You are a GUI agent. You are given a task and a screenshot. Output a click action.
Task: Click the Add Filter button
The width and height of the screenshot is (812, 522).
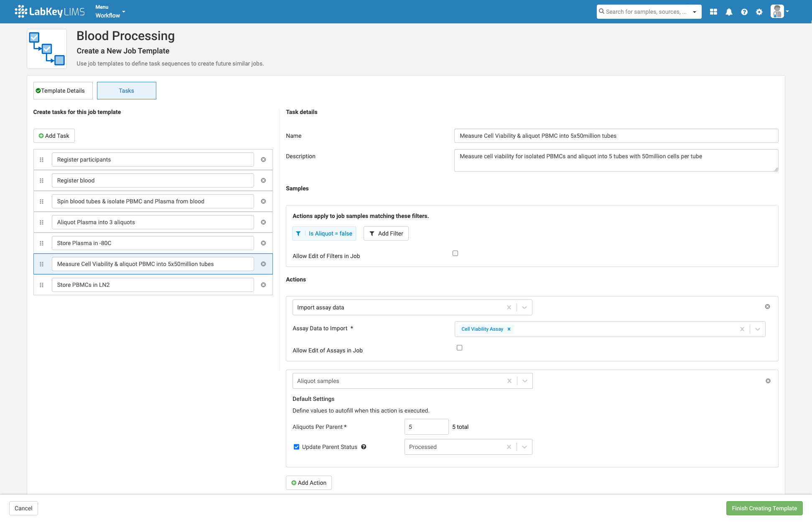pos(386,233)
